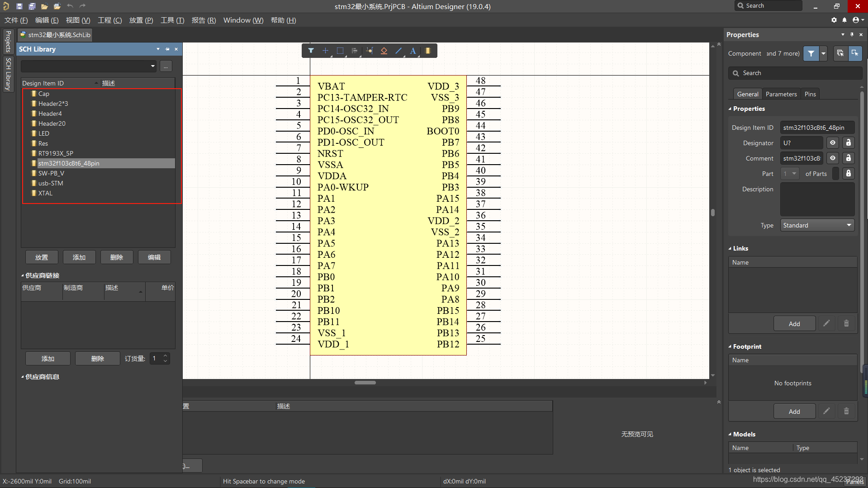868x488 pixels.
Task: Select RT9193X_5P in the component list
Action: [x=56, y=153]
